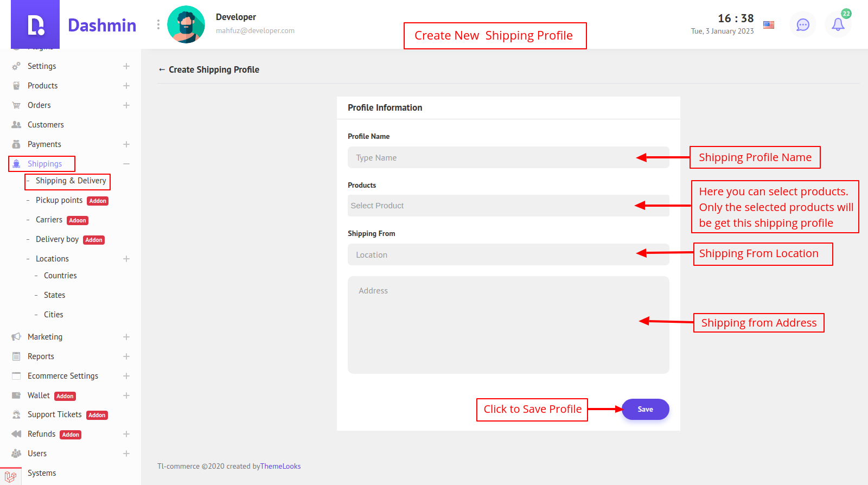Click the US flag language icon

coord(769,24)
